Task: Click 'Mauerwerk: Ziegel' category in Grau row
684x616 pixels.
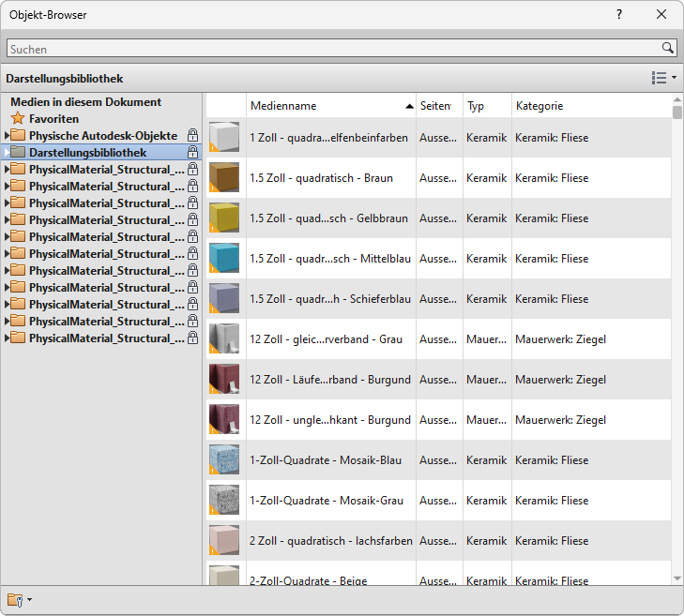Action: point(560,339)
